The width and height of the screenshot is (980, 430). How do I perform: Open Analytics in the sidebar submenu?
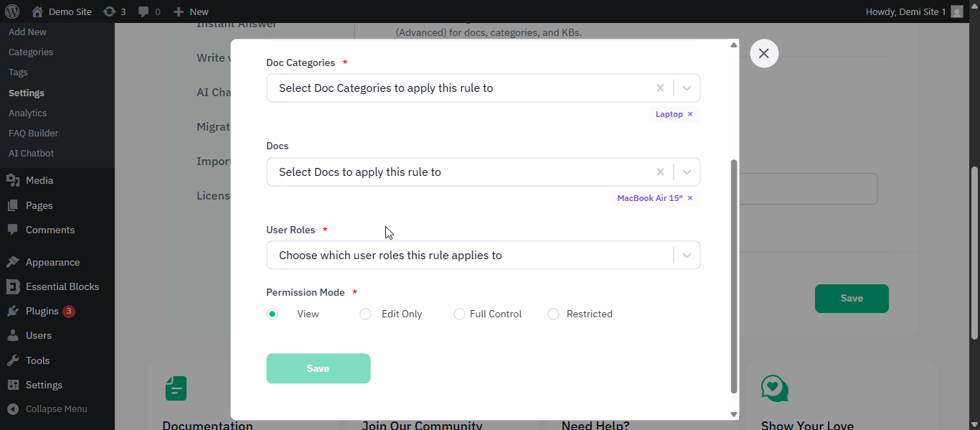coord(27,113)
